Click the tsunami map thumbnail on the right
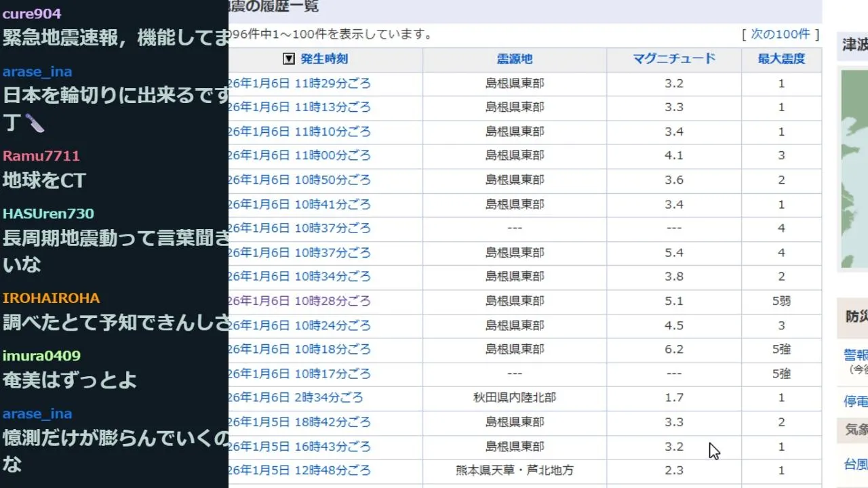The image size is (868, 488). click(x=854, y=169)
